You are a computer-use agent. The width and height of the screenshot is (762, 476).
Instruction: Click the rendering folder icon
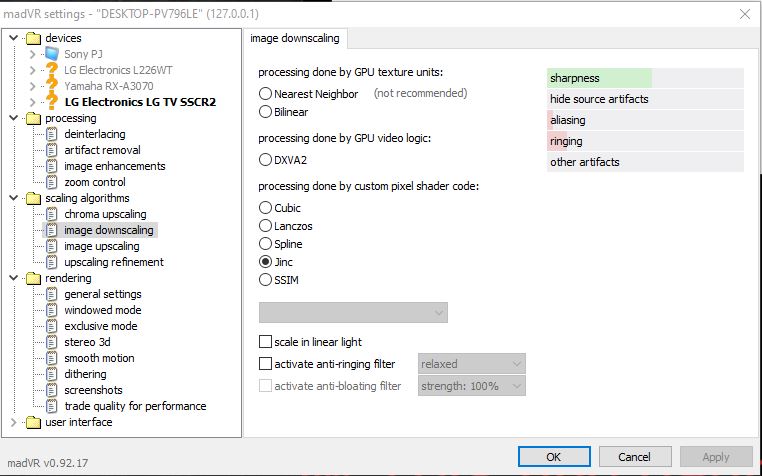tap(33, 279)
